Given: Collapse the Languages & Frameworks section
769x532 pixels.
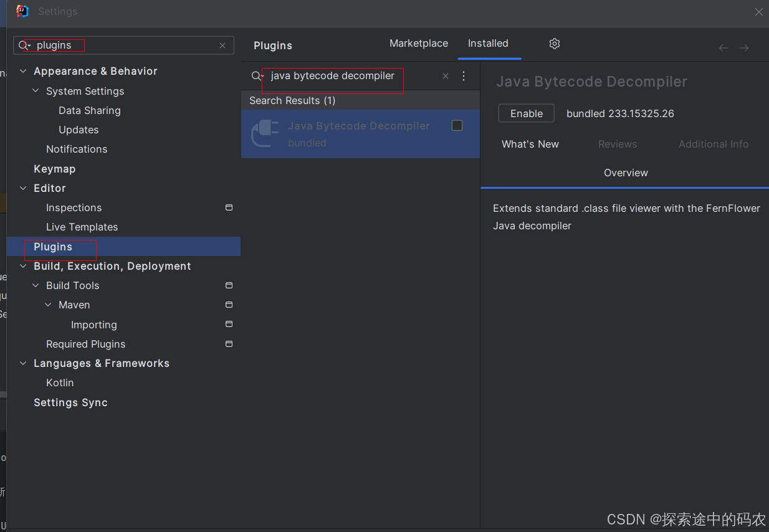Looking at the screenshot, I should point(23,363).
